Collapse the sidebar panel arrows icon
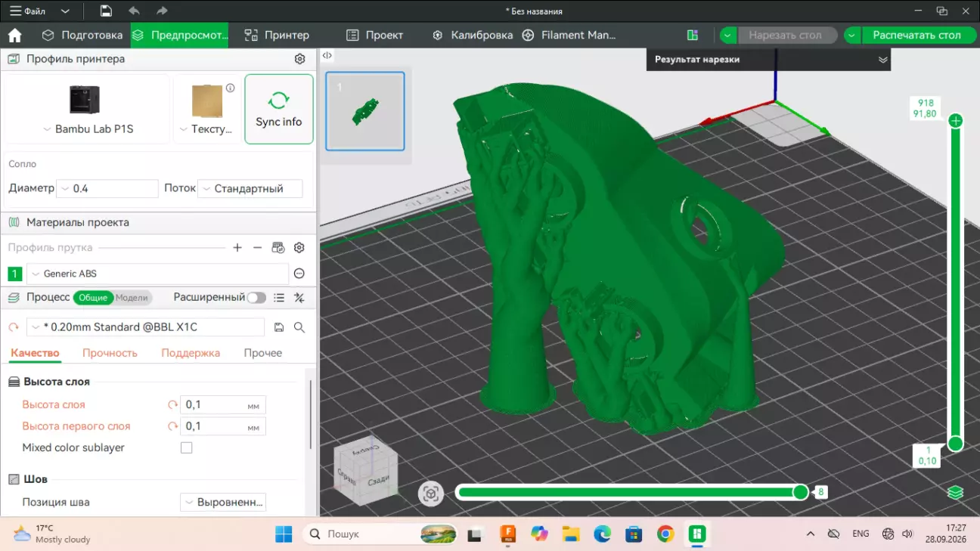Screen dimensions: 980x551 coord(327,56)
